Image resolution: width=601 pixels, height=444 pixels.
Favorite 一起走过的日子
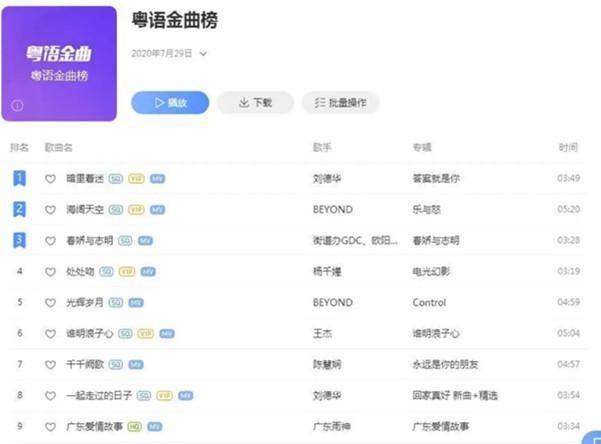(x=50, y=396)
